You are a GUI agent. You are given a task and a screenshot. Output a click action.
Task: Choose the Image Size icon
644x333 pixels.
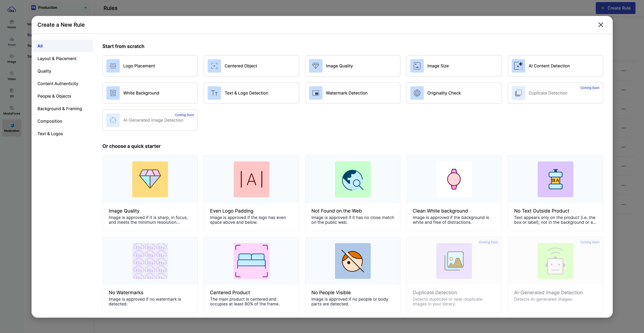coord(417,66)
